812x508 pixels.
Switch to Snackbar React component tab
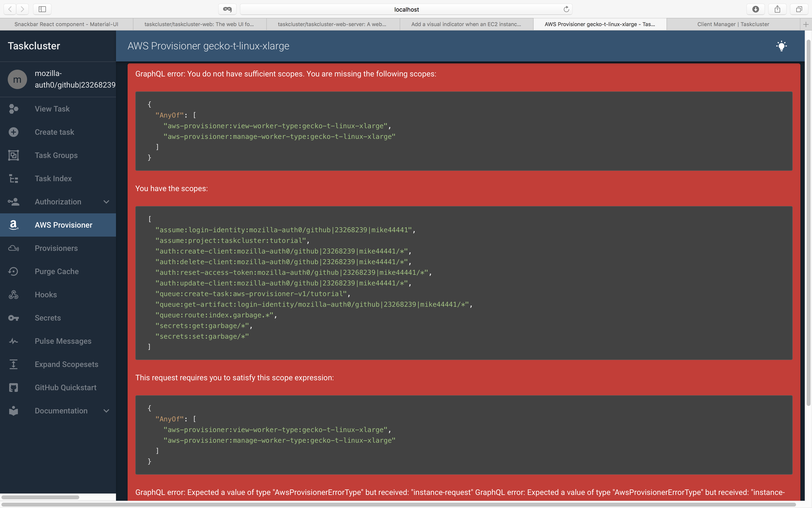click(66, 24)
